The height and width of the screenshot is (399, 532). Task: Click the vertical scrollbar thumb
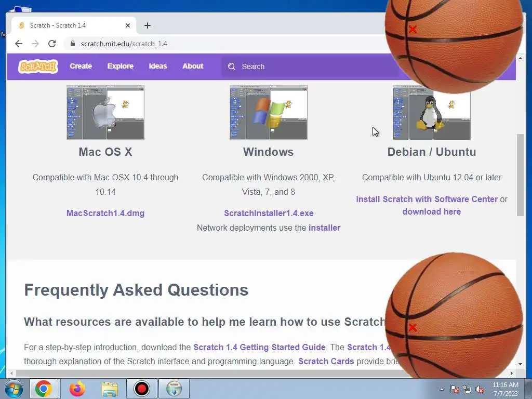(520, 175)
